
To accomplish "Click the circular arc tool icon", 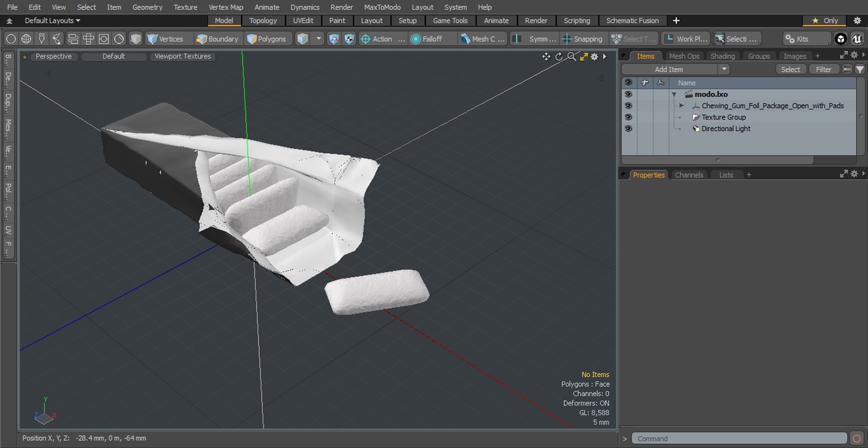I will tap(119, 39).
